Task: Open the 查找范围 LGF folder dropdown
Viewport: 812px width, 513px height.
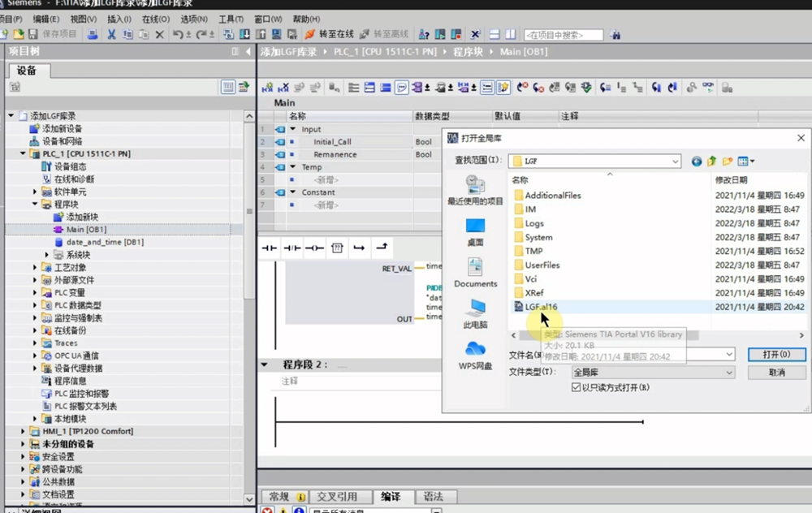Action: point(676,162)
